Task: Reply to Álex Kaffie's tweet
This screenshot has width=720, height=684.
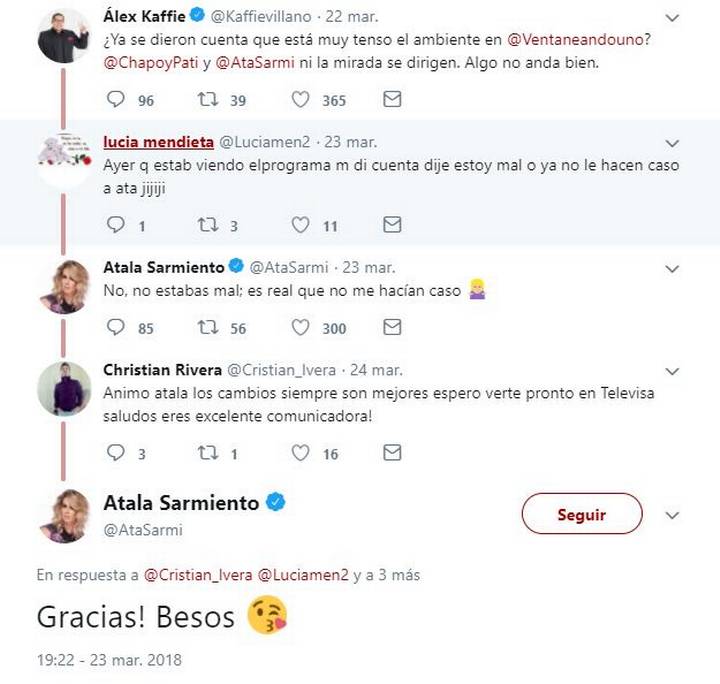Action: click(x=116, y=100)
